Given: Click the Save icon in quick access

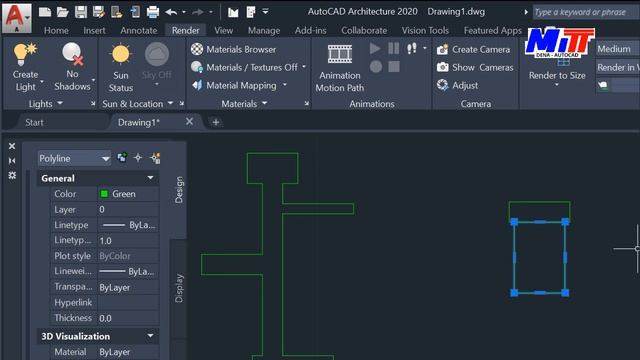Looking at the screenshot, I should [80, 12].
